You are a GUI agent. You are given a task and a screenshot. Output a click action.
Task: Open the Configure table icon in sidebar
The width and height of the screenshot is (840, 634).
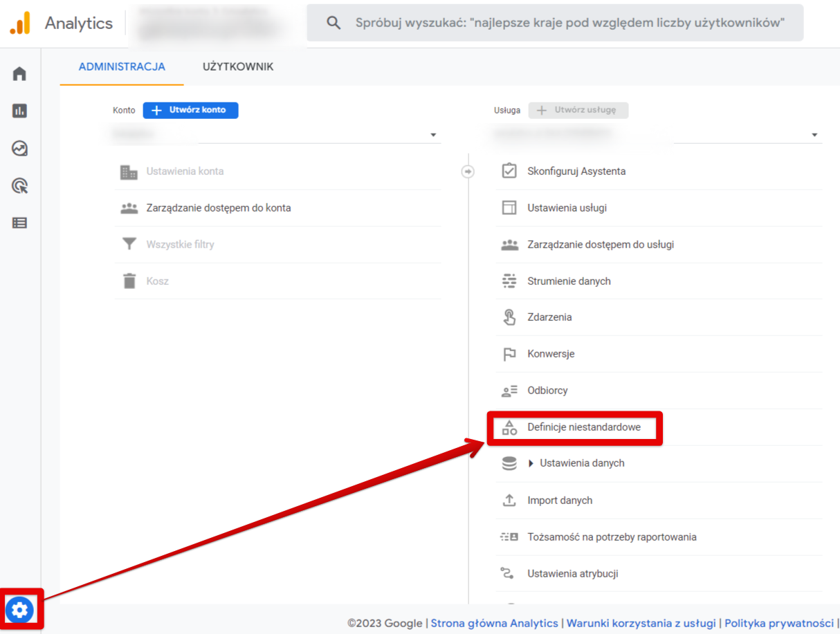click(19, 223)
